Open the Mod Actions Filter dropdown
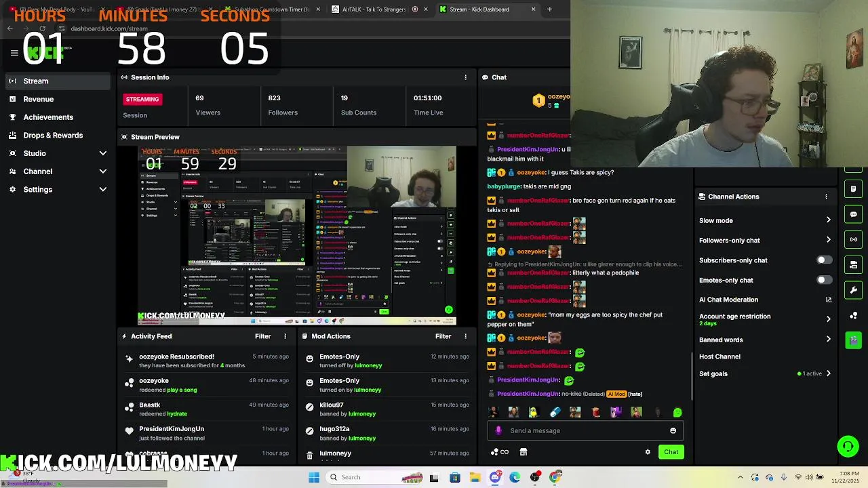 pos(443,336)
